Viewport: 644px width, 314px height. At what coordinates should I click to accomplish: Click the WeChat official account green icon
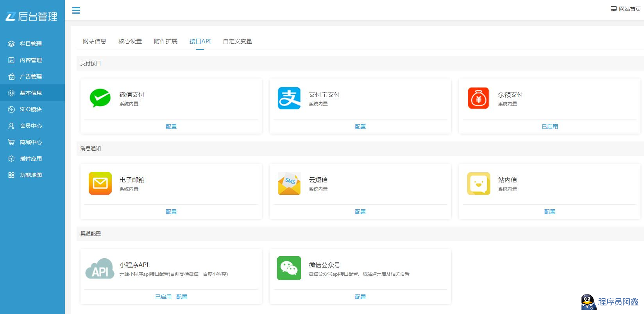click(289, 268)
